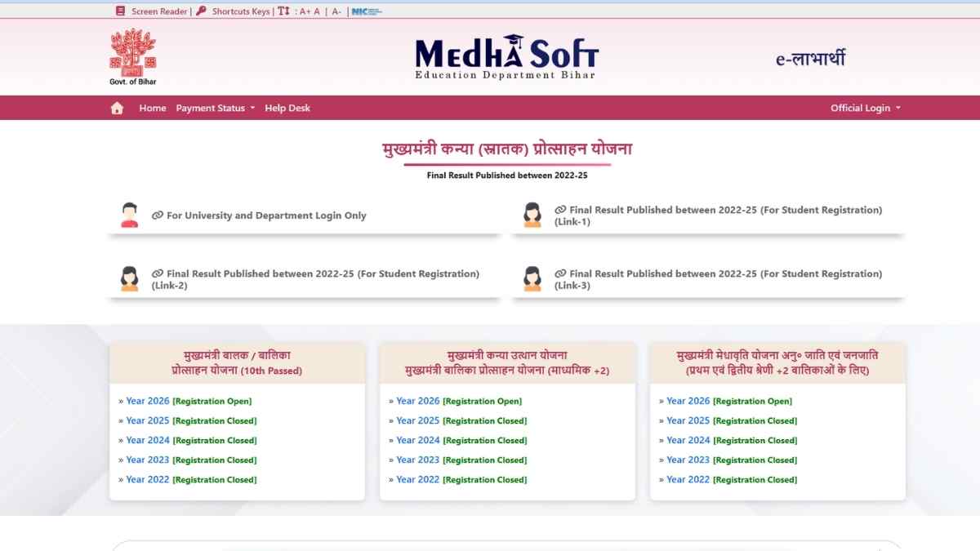980x551 pixels.
Task: Open Year 2022 under मेधावृत्ति योजना card
Action: pos(688,479)
